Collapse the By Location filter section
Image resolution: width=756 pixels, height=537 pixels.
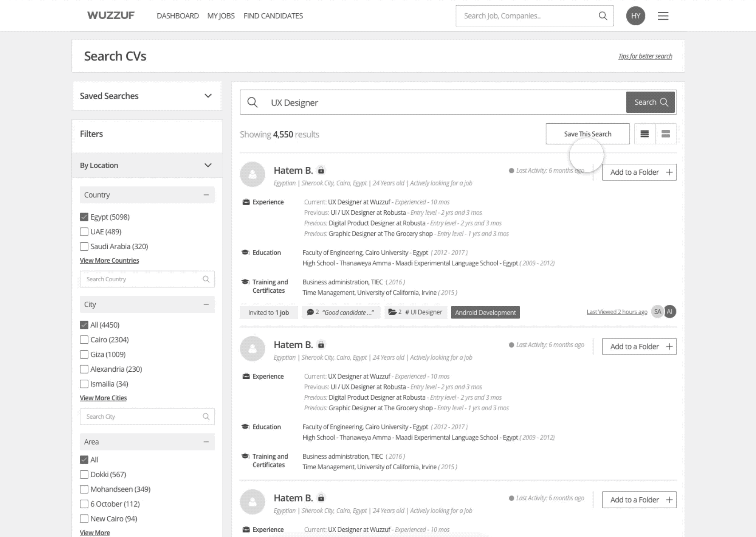(x=208, y=165)
